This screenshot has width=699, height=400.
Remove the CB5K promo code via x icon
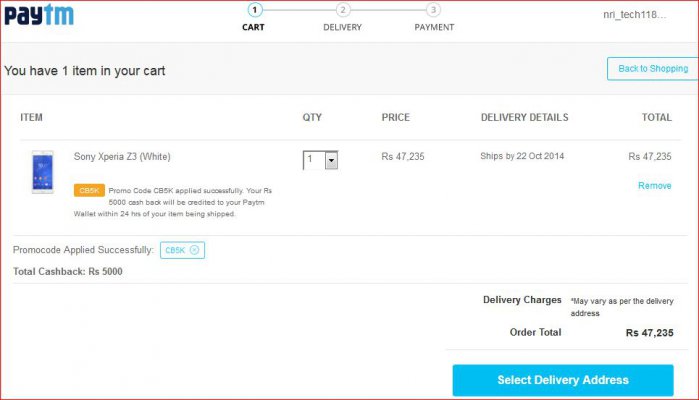(194, 250)
